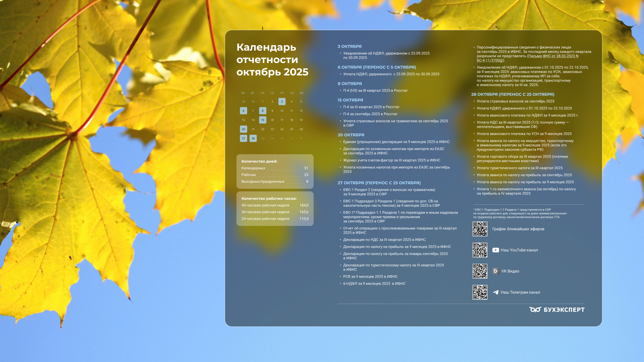This screenshot has height=362, width=644.
Task: Click the 'Количество дней' info box
Action: [275, 171]
